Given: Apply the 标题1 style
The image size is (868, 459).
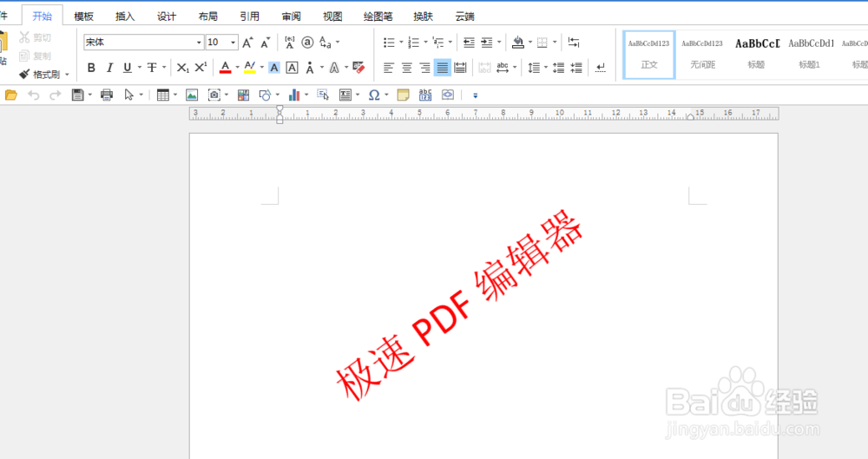Looking at the screenshot, I should pyautogui.click(x=809, y=55).
